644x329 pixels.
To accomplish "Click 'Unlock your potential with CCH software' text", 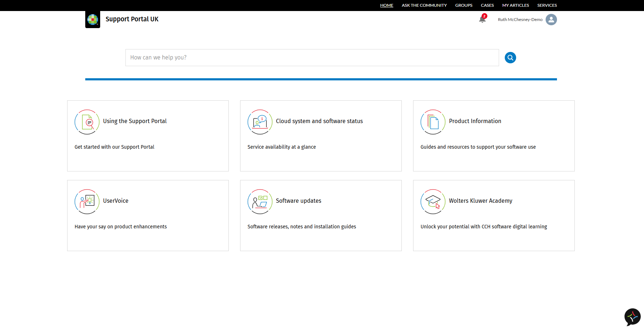I will coord(484,227).
